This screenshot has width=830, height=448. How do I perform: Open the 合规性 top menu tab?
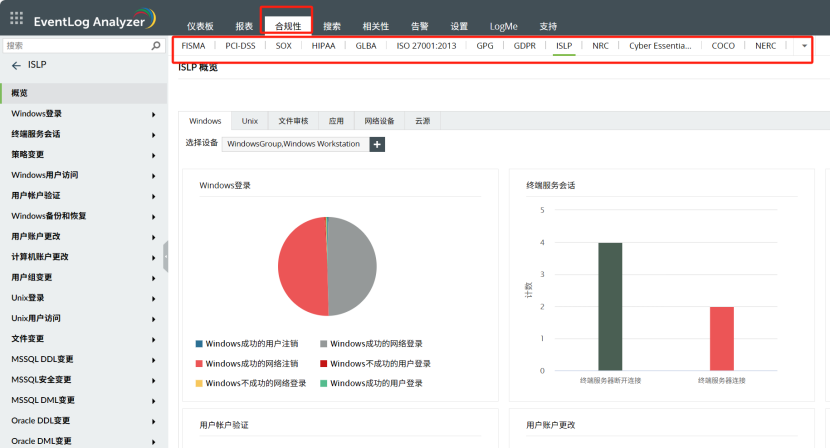[x=287, y=26]
